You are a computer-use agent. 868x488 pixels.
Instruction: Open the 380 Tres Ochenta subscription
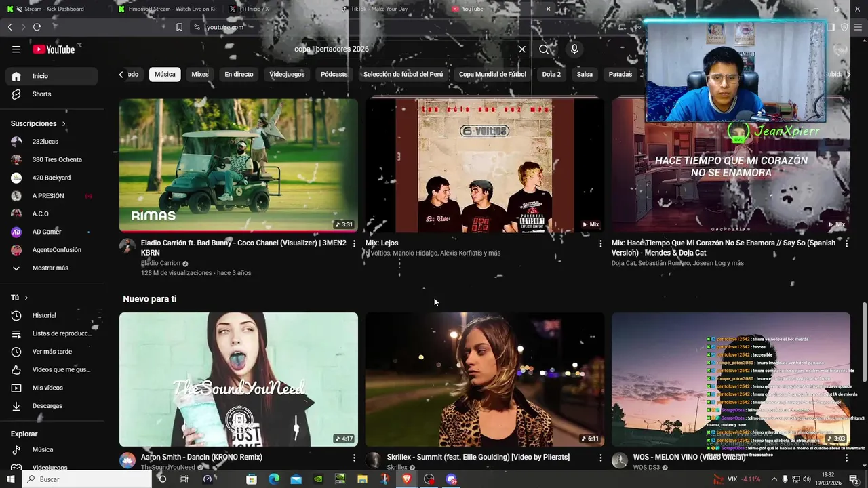(52, 160)
